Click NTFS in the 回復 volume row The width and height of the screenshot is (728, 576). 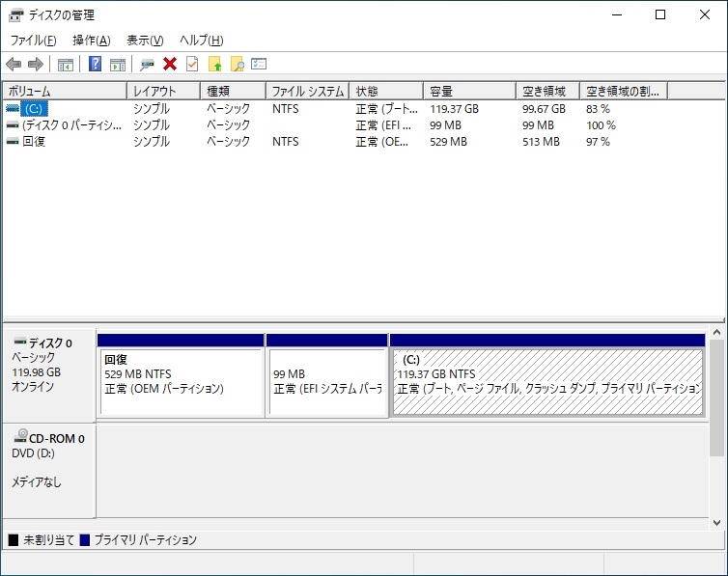tap(286, 141)
